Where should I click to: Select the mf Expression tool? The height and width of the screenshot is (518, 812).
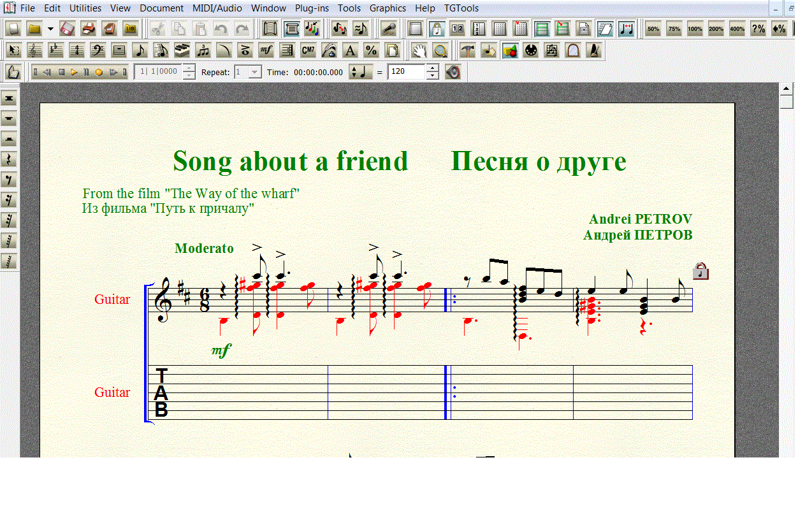(x=266, y=50)
